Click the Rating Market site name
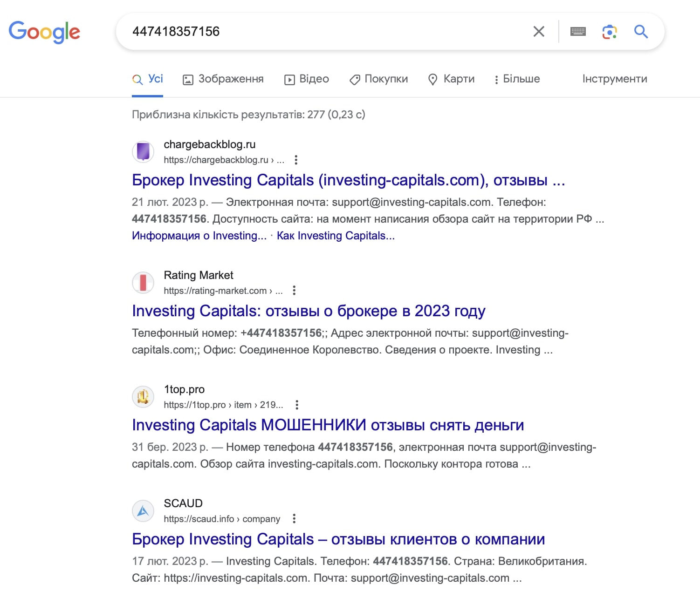The height and width of the screenshot is (598, 700). pyautogui.click(x=199, y=275)
